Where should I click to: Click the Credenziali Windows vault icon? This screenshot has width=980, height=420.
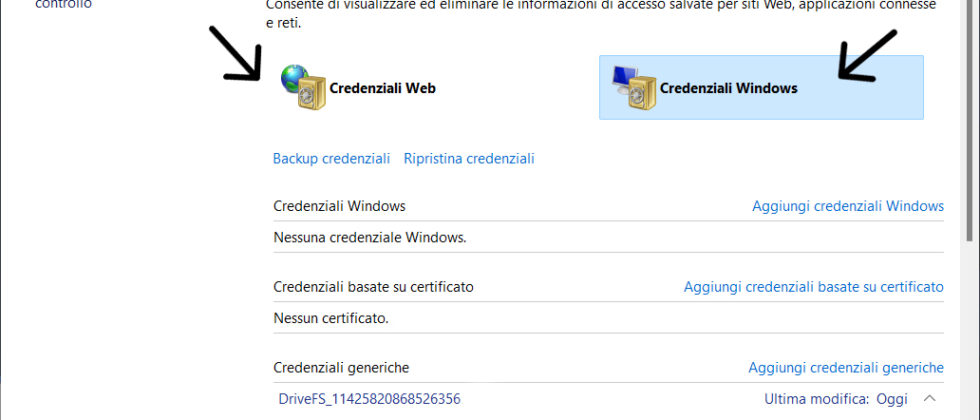(634, 87)
